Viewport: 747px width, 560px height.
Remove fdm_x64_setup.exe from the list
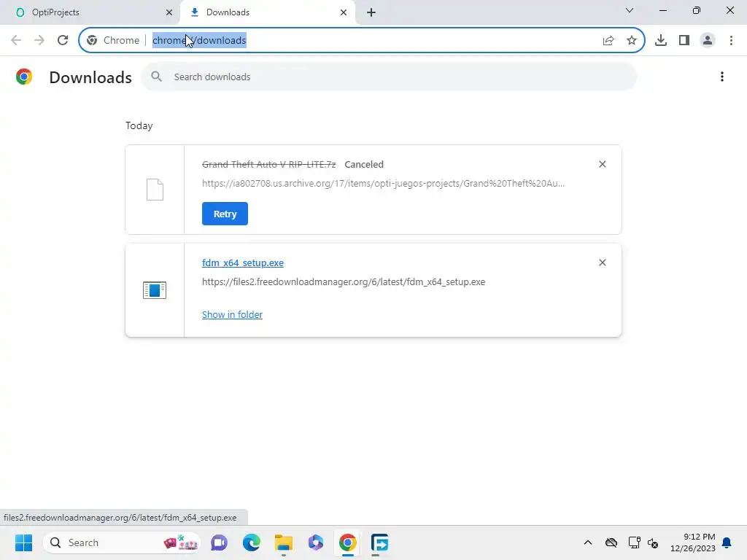602,262
